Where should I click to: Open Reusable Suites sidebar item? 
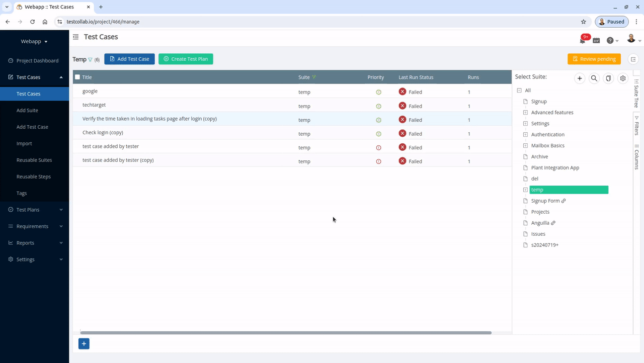[34, 160]
